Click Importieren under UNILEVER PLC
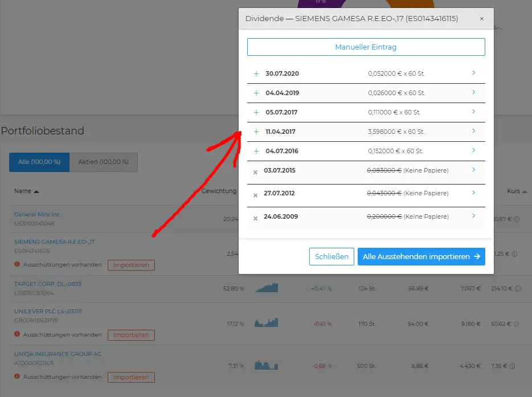Viewport: 532px width, 397px height. [131, 335]
